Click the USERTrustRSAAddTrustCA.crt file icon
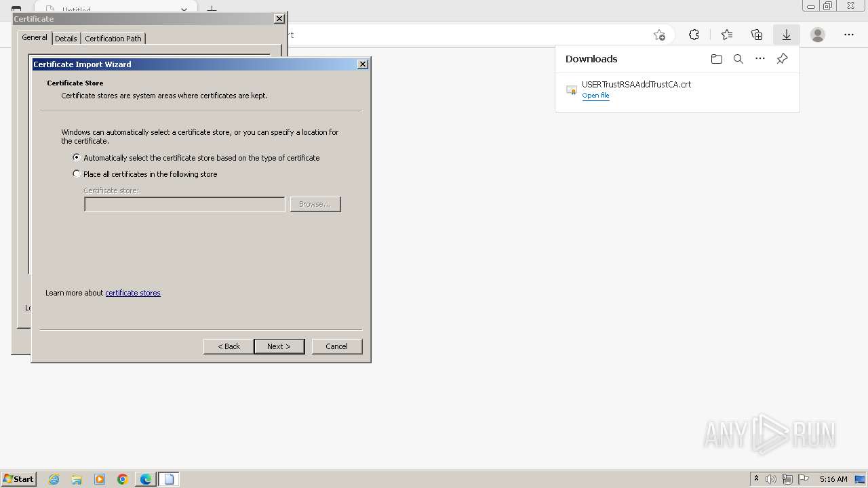The height and width of the screenshot is (488, 868). 572,89
